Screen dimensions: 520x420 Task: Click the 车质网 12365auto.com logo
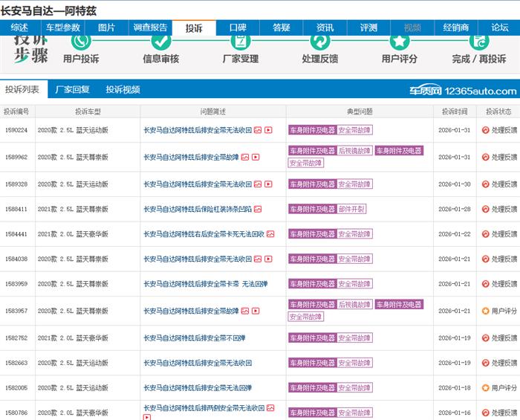[462, 91]
